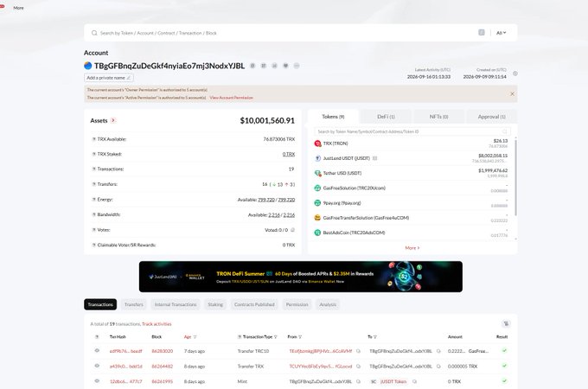588x389 pixels.
Task: Open the From column filter
Action: coord(300,337)
